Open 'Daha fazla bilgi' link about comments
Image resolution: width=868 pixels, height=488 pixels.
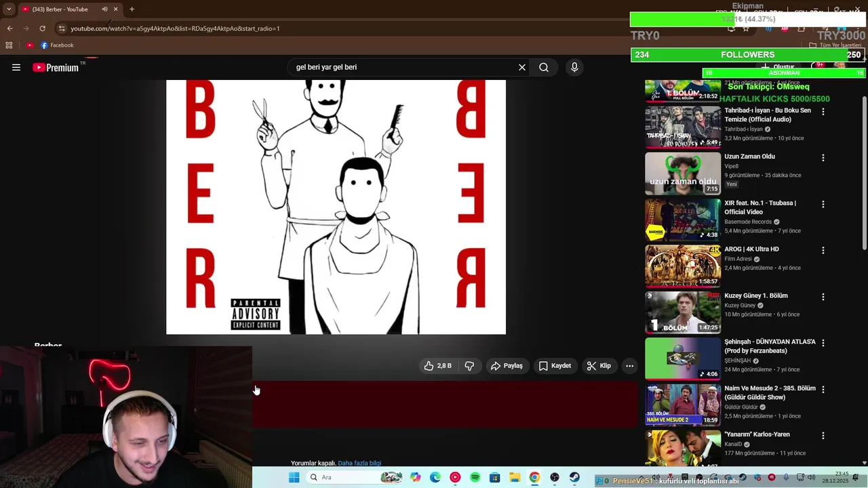tap(359, 464)
